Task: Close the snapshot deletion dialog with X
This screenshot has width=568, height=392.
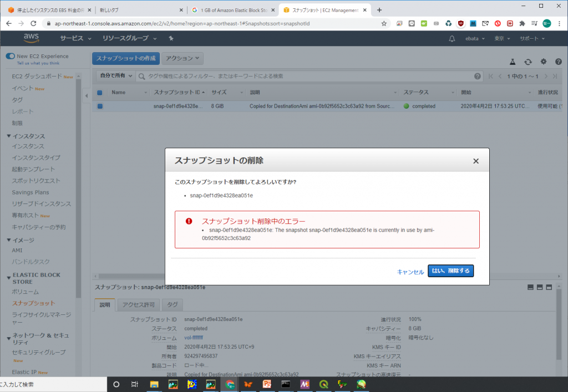Action: click(475, 161)
